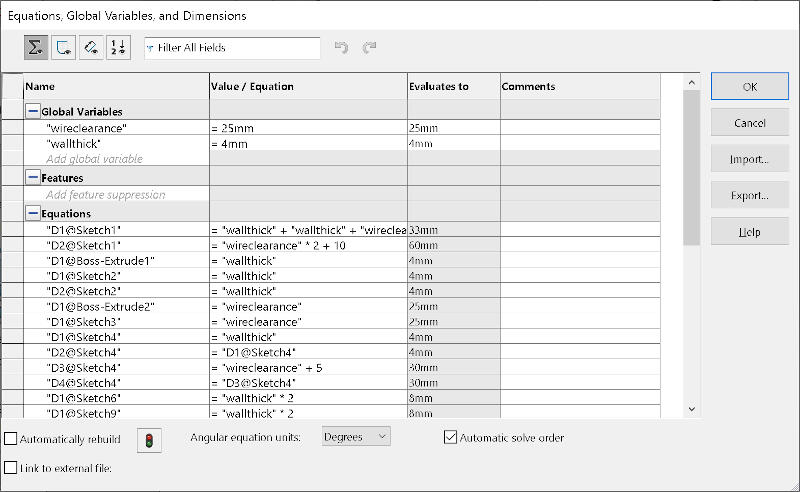Collapse the Features section

[33, 178]
